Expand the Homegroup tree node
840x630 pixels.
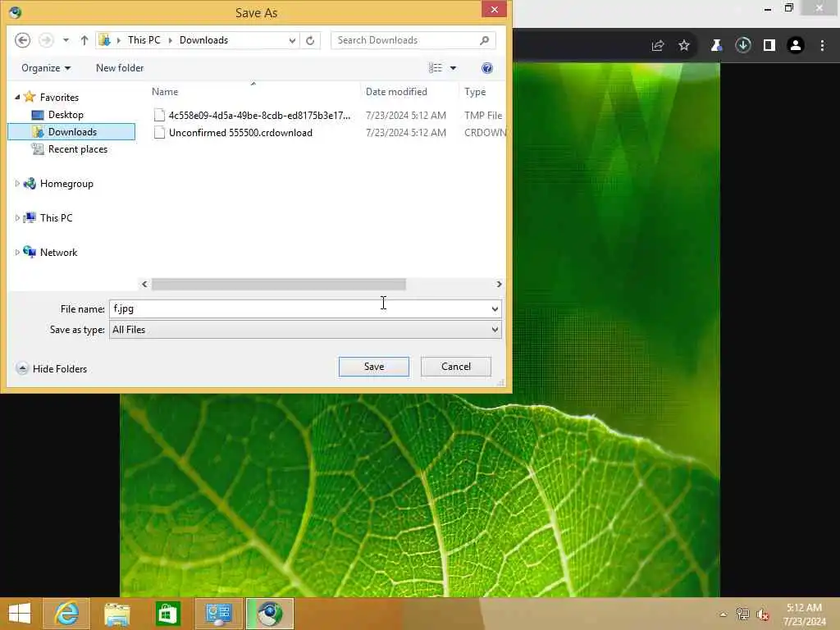point(17,183)
